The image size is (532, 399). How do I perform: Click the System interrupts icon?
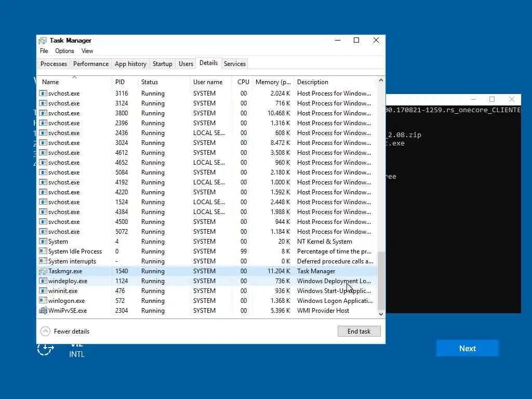pos(43,261)
